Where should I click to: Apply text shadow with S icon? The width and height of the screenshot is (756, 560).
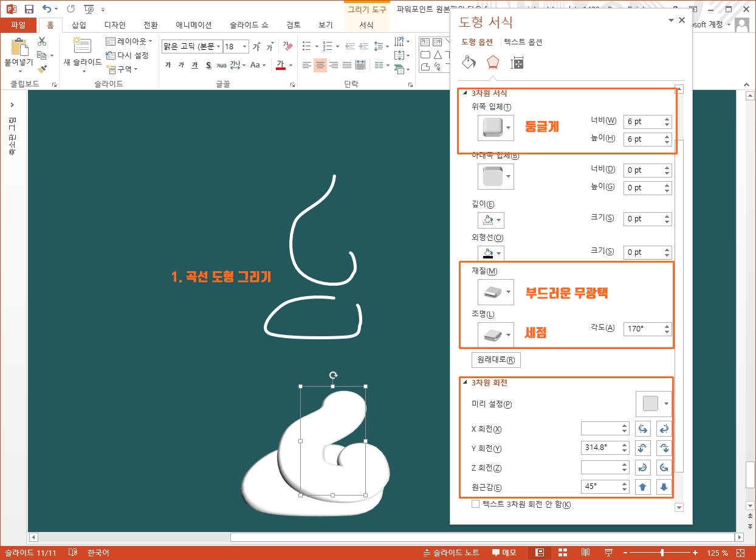(x=208, y=65)
